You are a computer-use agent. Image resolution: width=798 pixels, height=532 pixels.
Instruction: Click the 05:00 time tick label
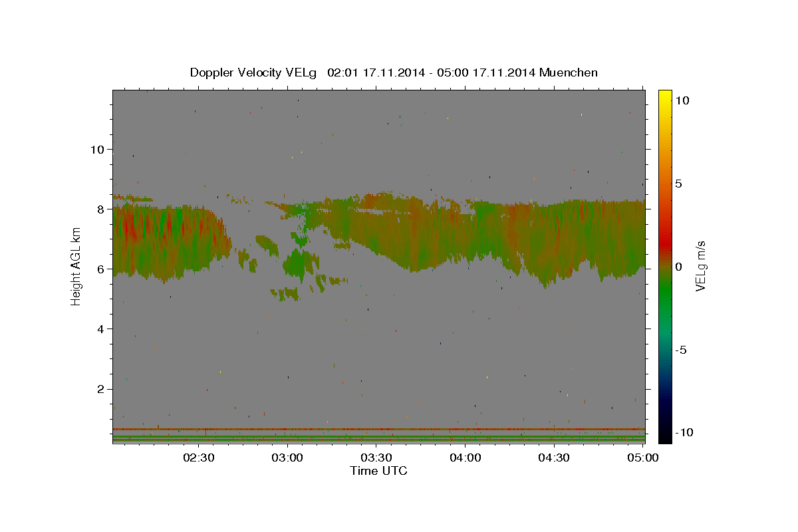coord(642,458)
